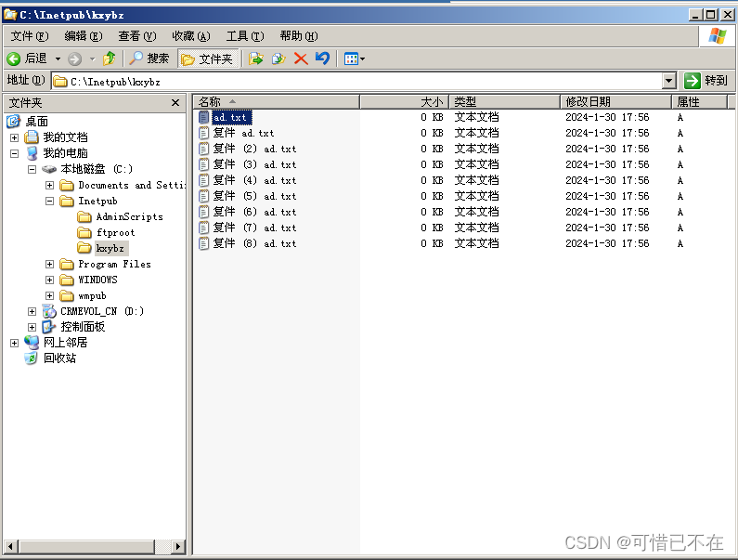Open the 编辑(E) menu
Screen dimensions: 738x560
pos(84,36)
